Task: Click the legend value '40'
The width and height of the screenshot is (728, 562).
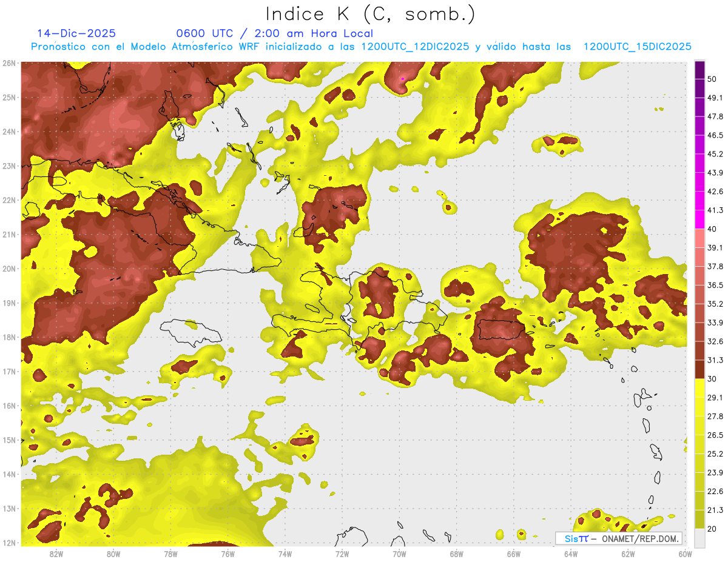Action: (x=713, y=229)
